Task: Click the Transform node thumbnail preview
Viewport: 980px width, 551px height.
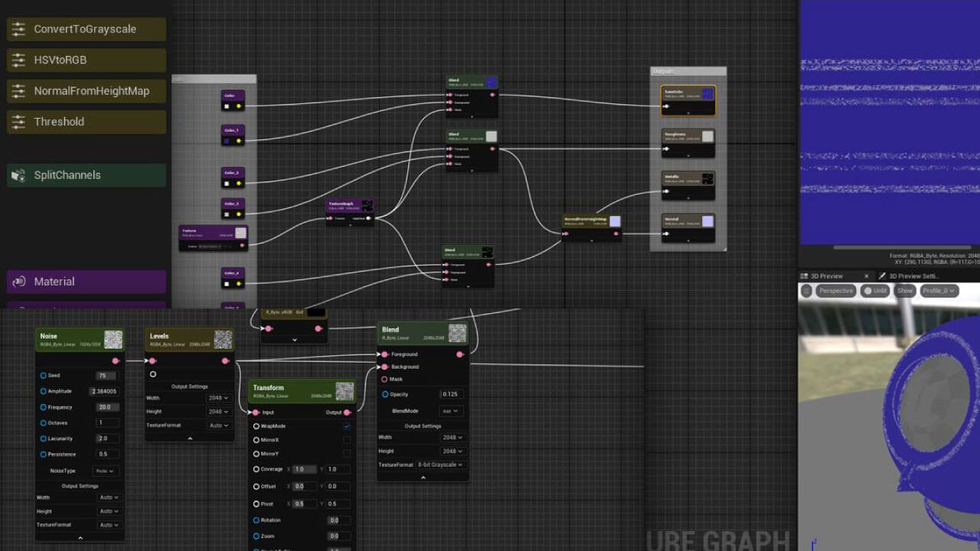Action: point(345,391)
